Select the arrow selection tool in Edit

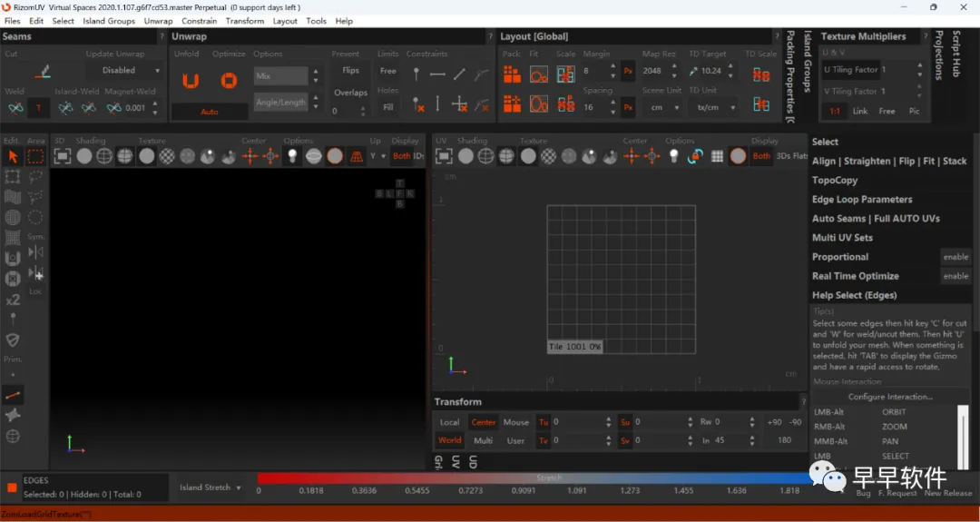(x=13, y=156)
